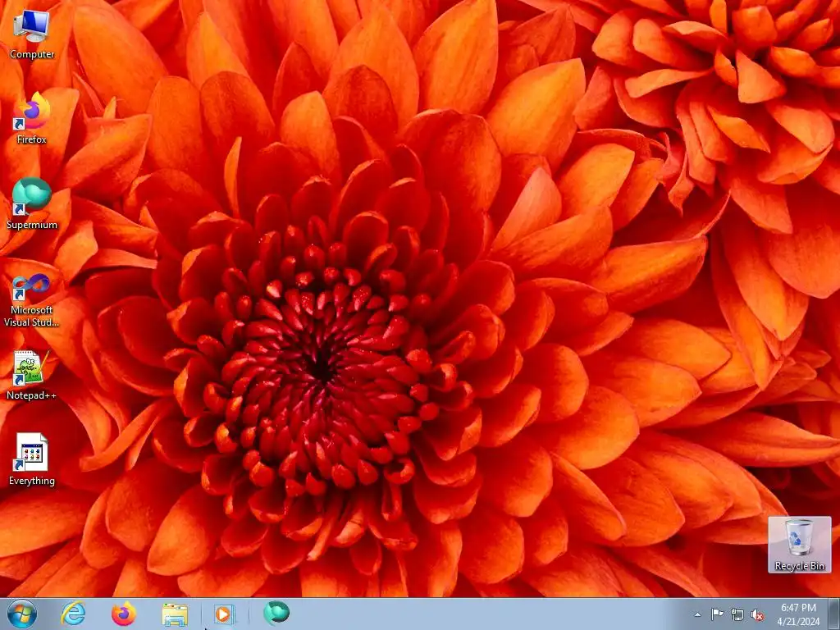
Task: Open the clock showing 6:47 PM
Action: 798,614
